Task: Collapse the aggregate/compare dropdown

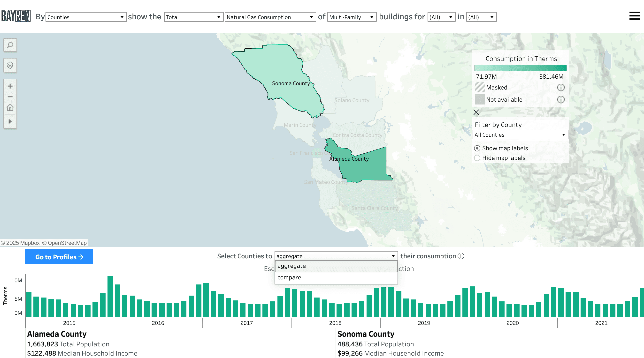Action: coord(336,256)
